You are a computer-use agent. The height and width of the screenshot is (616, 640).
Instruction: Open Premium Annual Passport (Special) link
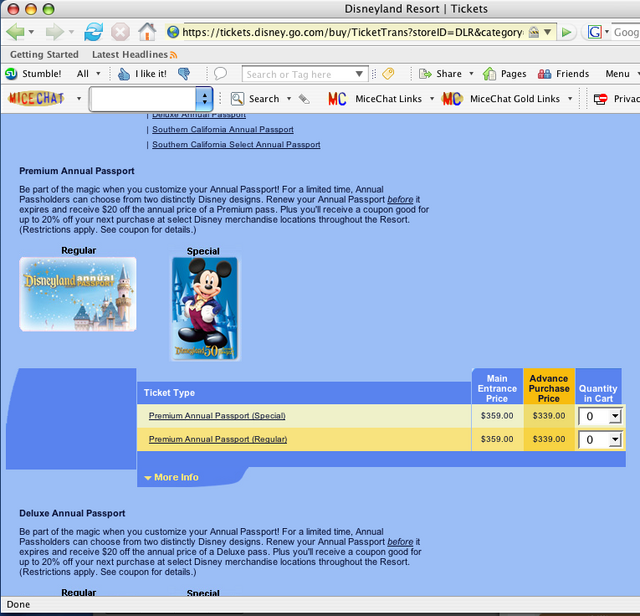tap(217, 416)
